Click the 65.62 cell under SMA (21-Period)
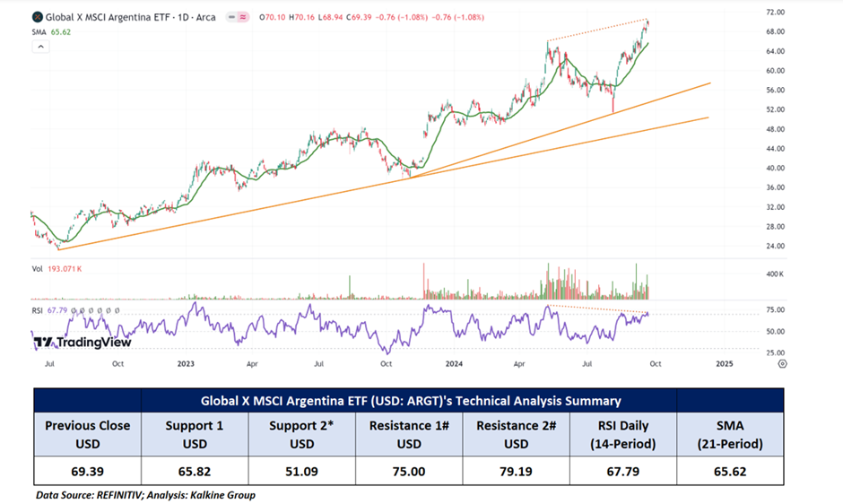This screenshot has width=843, height=504. click(x=730, y=472)
